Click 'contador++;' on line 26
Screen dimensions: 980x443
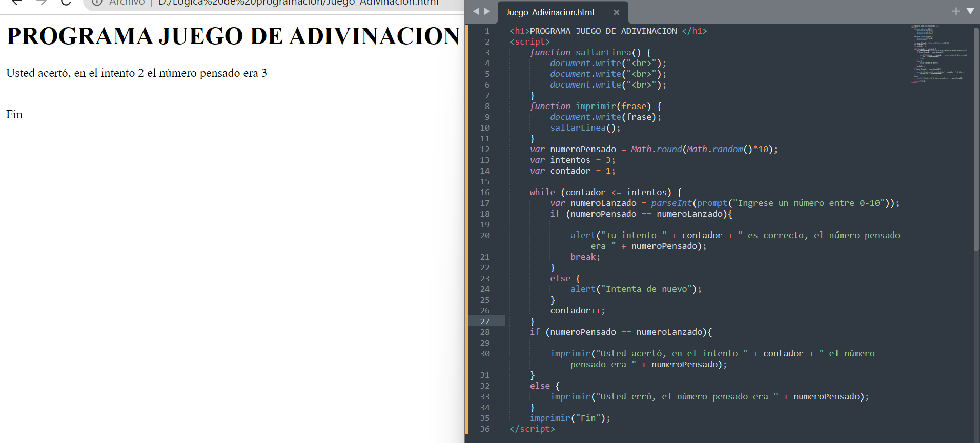(x=578, y=311)
